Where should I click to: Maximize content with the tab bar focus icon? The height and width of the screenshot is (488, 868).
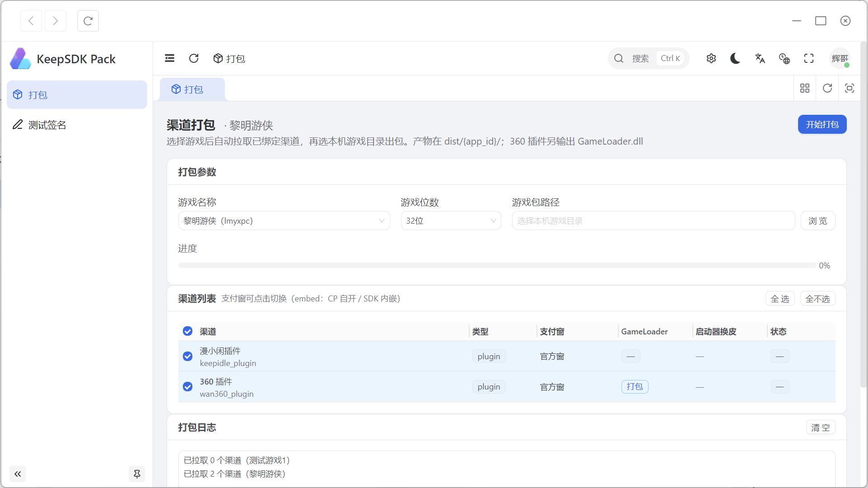click(849, 88)
